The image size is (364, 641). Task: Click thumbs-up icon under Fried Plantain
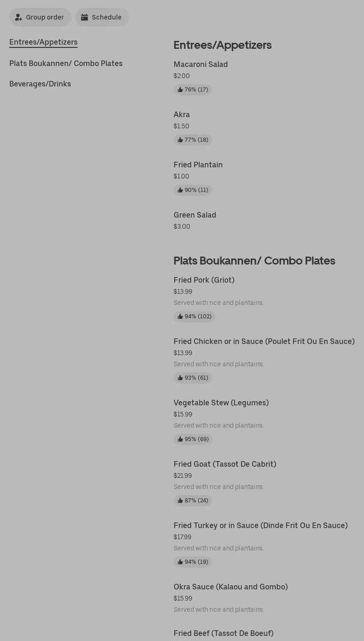coord(180,190)
